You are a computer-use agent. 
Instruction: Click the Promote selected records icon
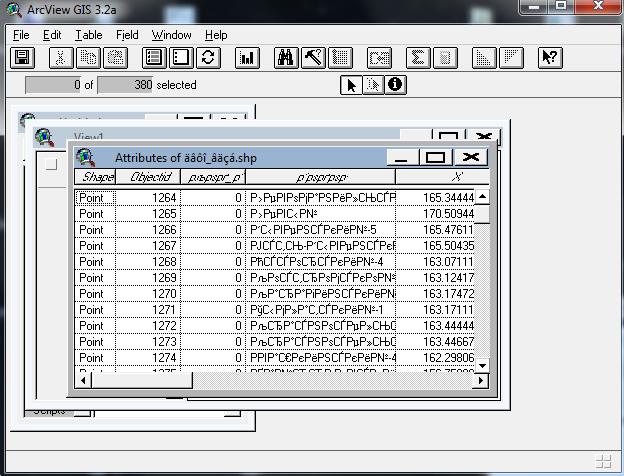coord(340,58)
